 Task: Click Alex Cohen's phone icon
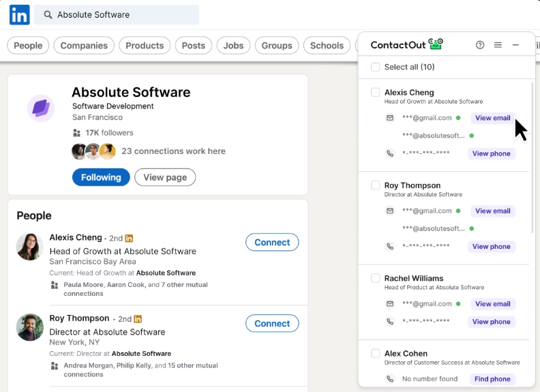point(390,379)
